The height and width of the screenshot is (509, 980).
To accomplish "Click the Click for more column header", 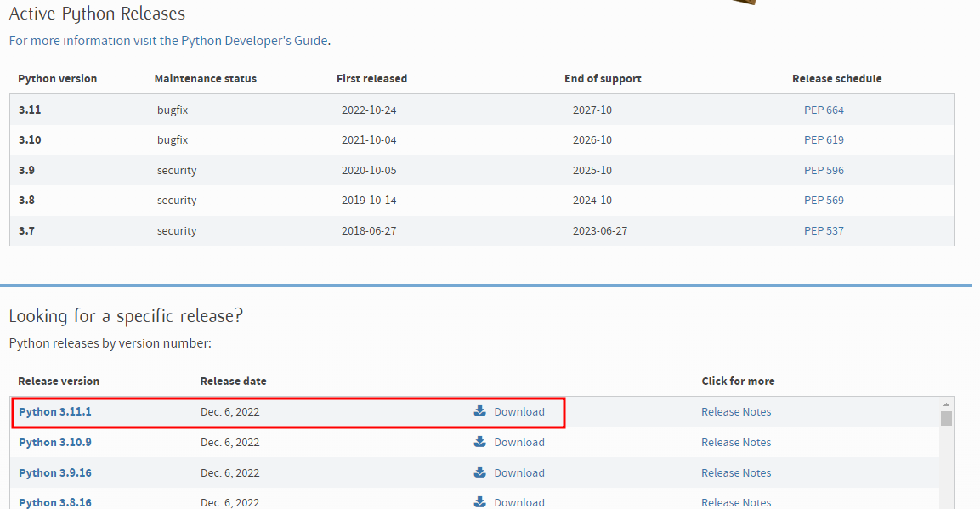I will click(738, 381).
